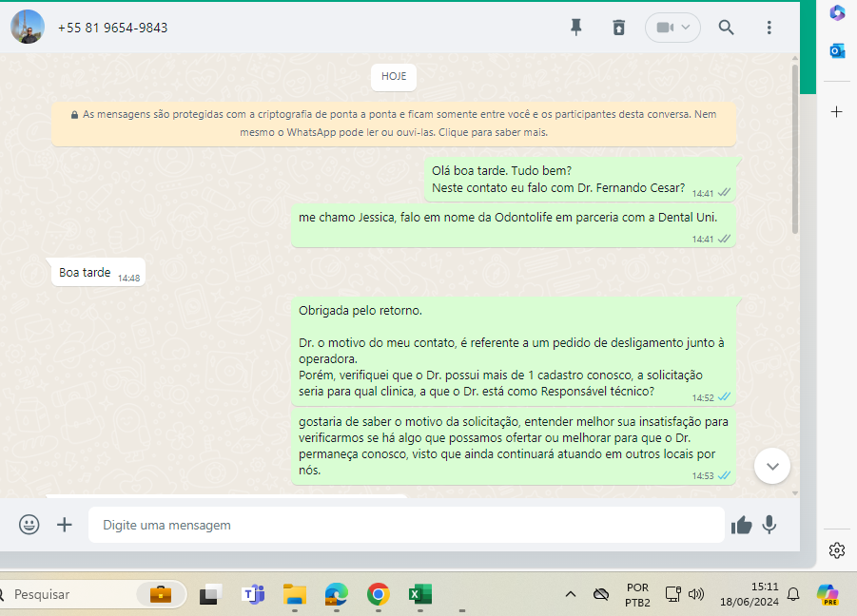This screenshot has height=616, width=857.
Task: Record a voice message with microphone
Action: click(769, 525)
